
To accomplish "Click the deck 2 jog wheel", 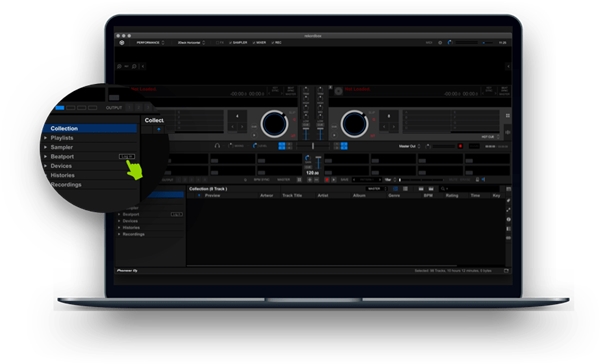I will (354, 124).
